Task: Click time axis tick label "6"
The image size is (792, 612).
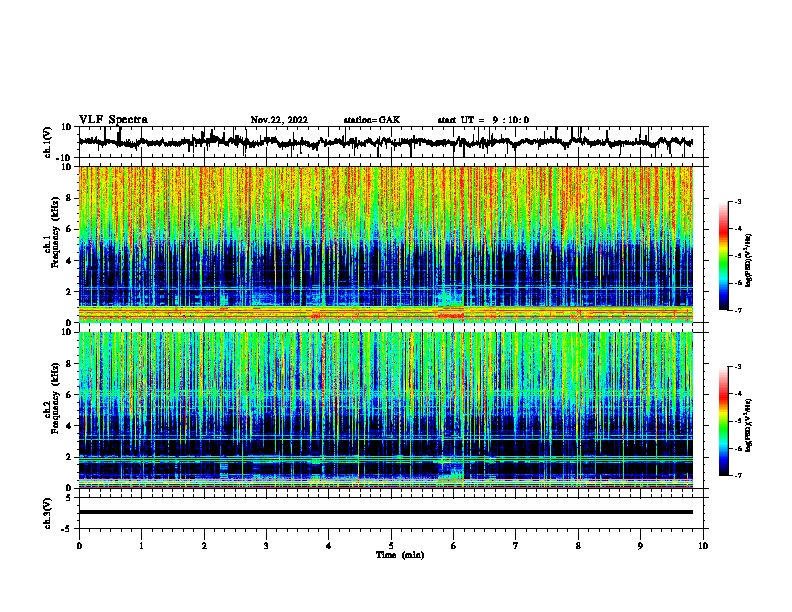Action: [x=454, y=546]
